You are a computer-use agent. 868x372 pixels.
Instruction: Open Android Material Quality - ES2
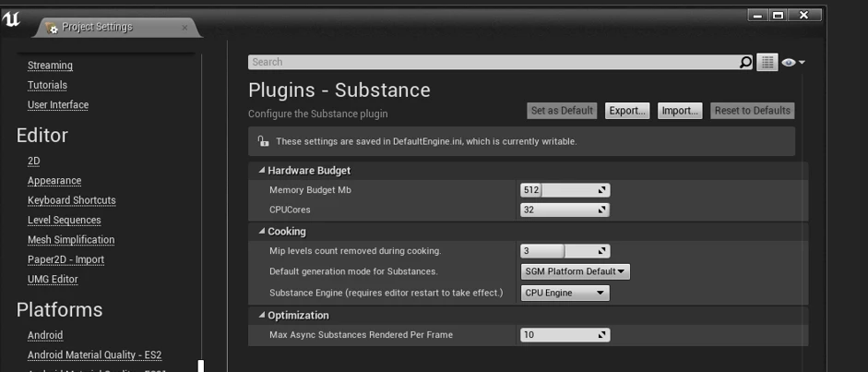(95, 354)
